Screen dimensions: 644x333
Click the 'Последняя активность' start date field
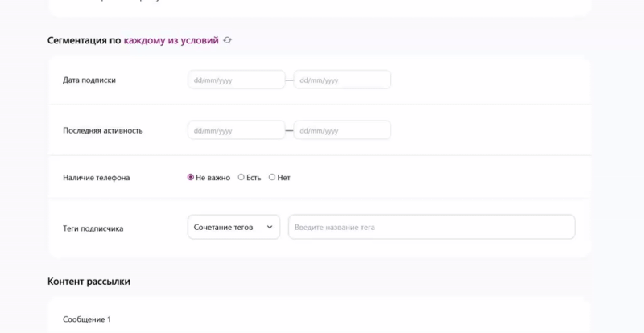(x=237, y=130)
